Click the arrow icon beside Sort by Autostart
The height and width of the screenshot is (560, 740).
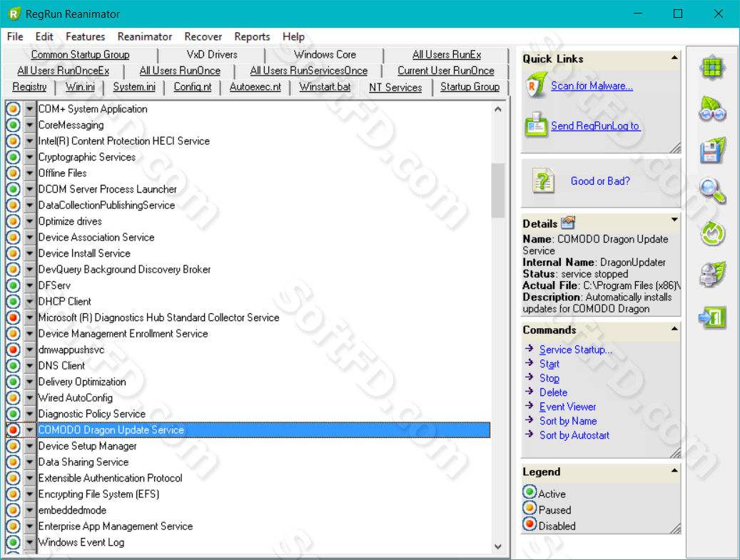click(529, 434)
